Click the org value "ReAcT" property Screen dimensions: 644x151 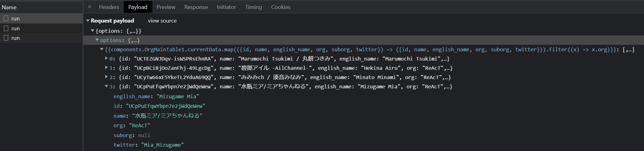[x=140, y=125]
